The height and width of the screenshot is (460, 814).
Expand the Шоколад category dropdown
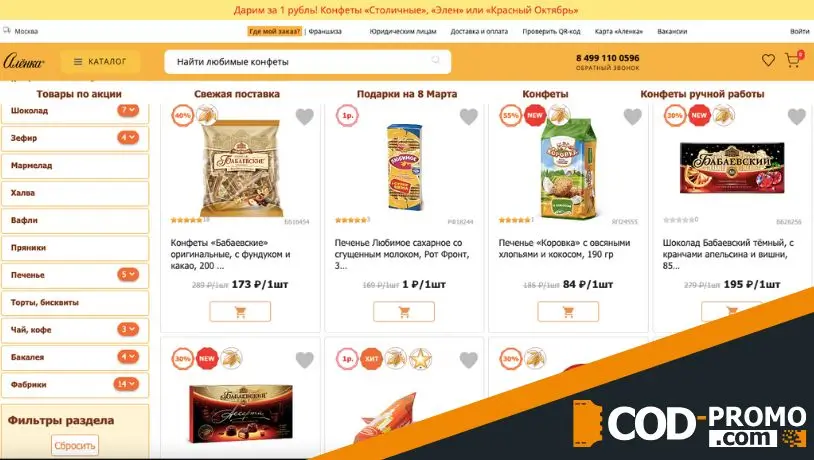[128, 110]
